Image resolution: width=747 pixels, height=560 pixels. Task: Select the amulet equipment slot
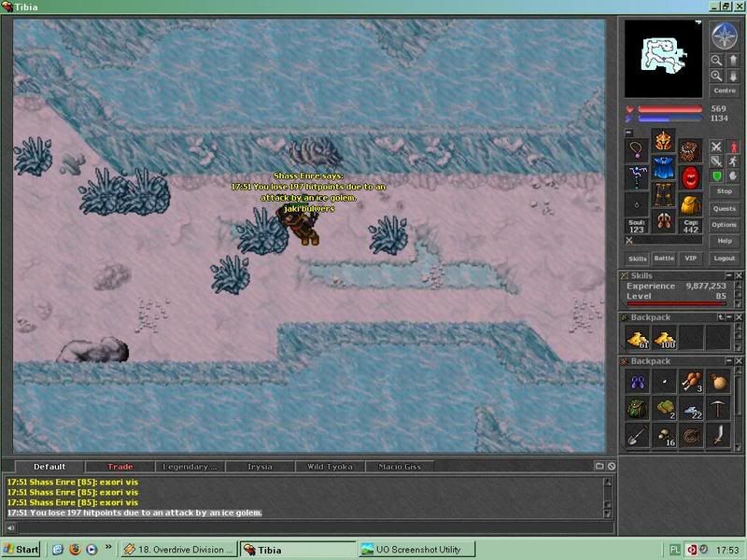pos(637,151)
